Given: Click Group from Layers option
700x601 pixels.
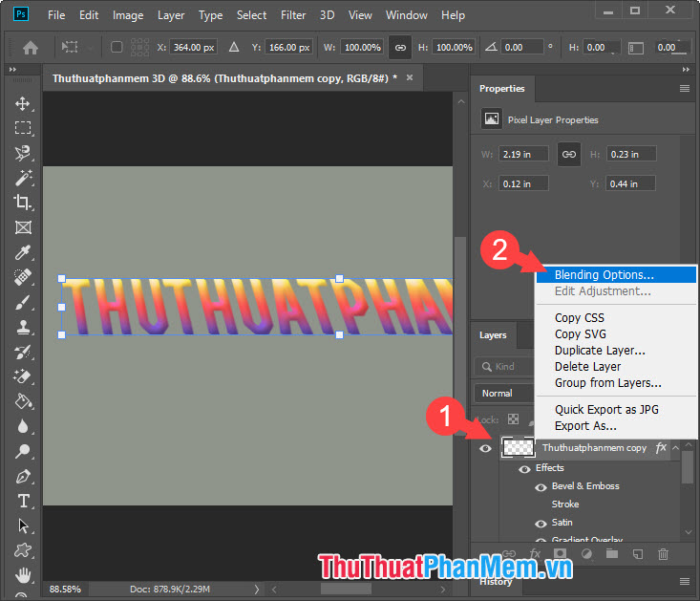Looking at the screenshot, I should tap(616, 382).
